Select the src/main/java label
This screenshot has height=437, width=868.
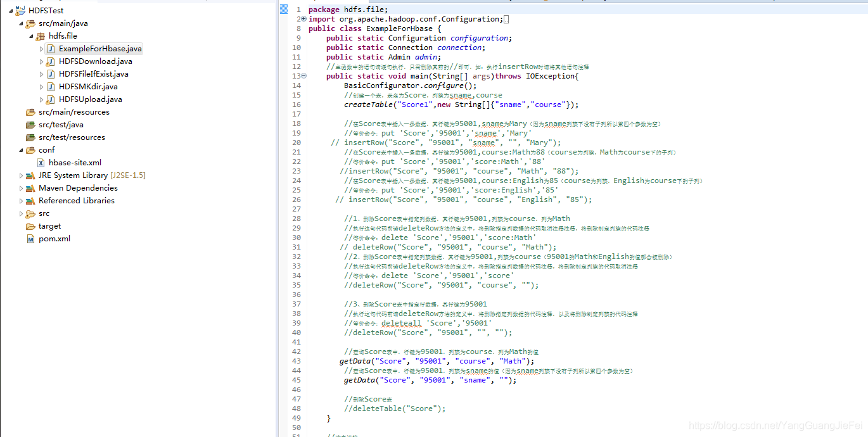63,23
